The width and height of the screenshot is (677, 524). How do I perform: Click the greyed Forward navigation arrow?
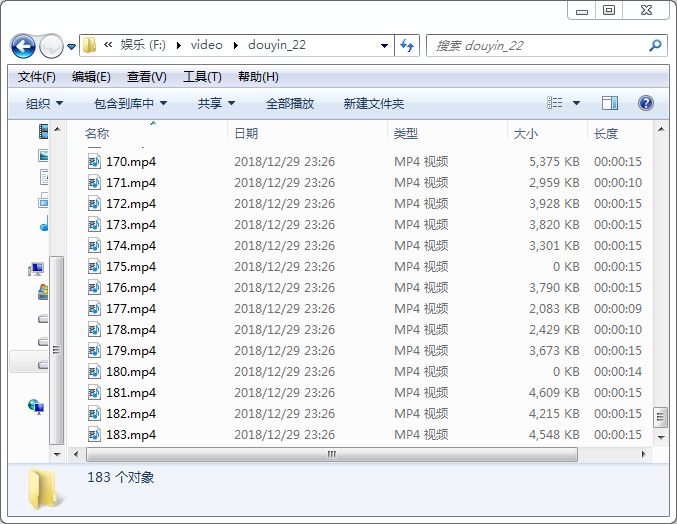pos(51,46)
